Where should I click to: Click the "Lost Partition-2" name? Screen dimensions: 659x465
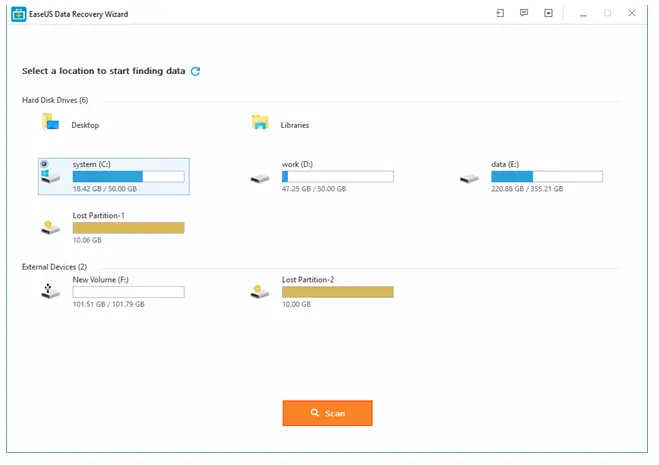308,280
